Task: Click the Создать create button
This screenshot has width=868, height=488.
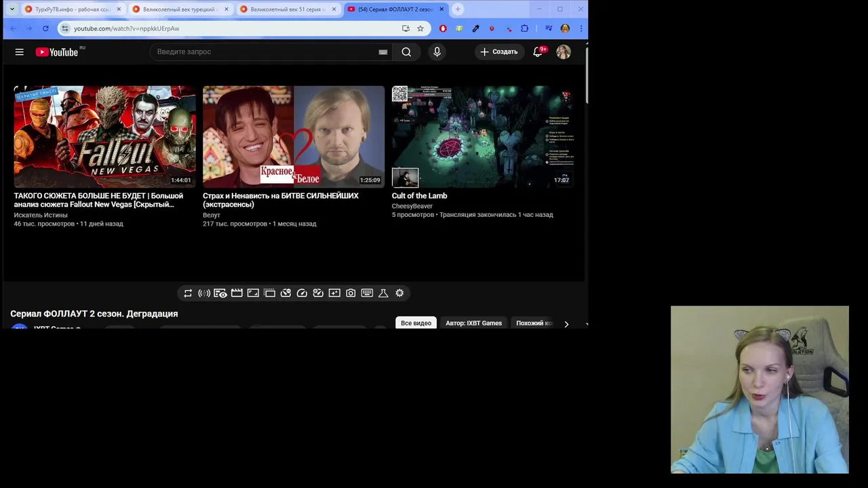Action: 499,52
